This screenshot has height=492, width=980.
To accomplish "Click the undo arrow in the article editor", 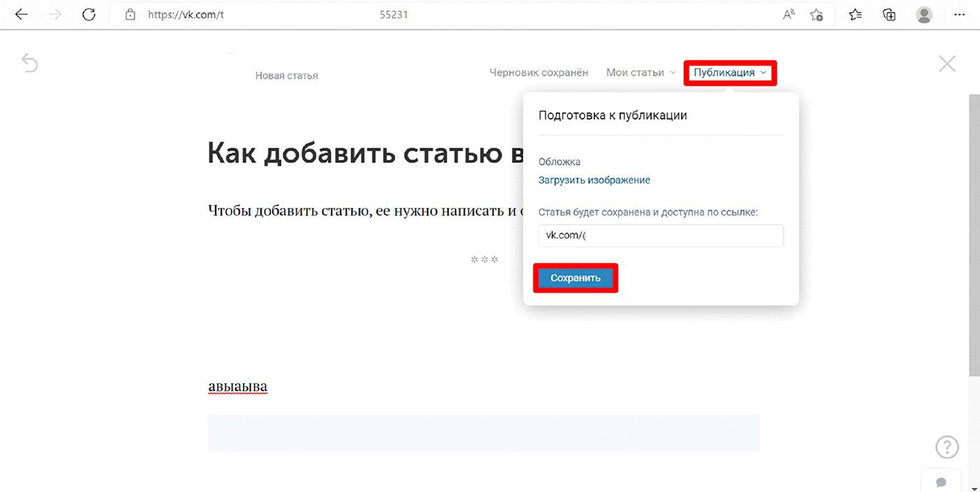I will 29,62.
